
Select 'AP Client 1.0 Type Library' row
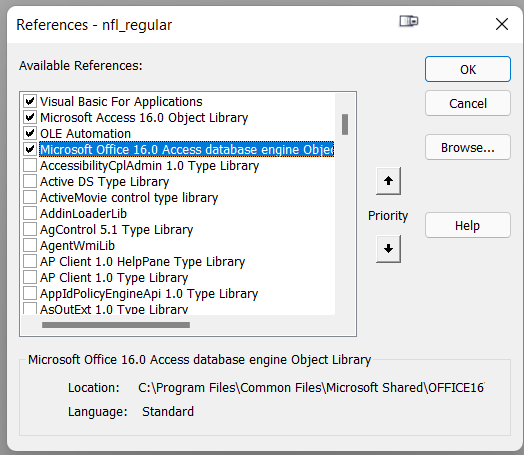pos(114,278)
